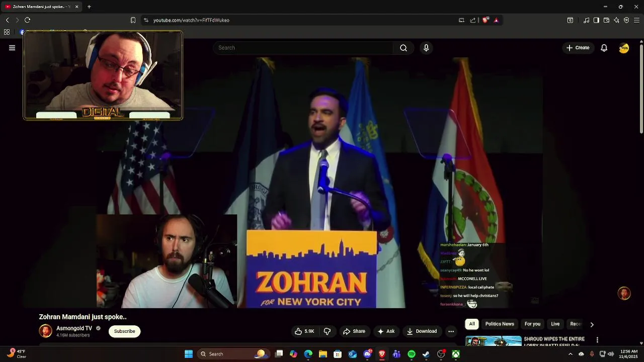
Task: Open the YouTube account avatar menu
Action: tap(624, 48)
